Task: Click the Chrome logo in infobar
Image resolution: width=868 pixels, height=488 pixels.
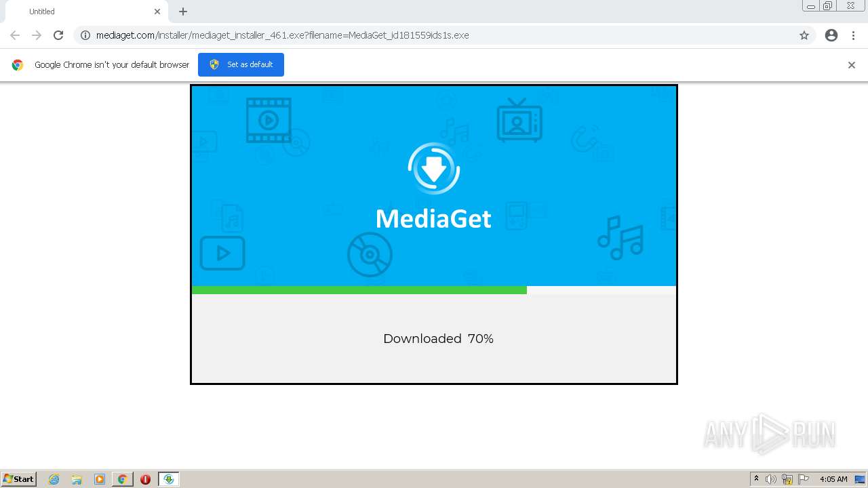Action: [x=18, y=65]
